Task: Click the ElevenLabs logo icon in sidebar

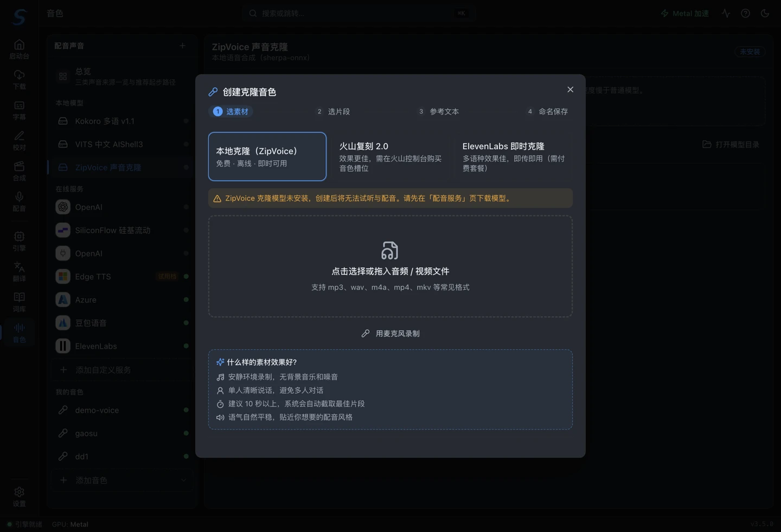Action: pos(63,346)
